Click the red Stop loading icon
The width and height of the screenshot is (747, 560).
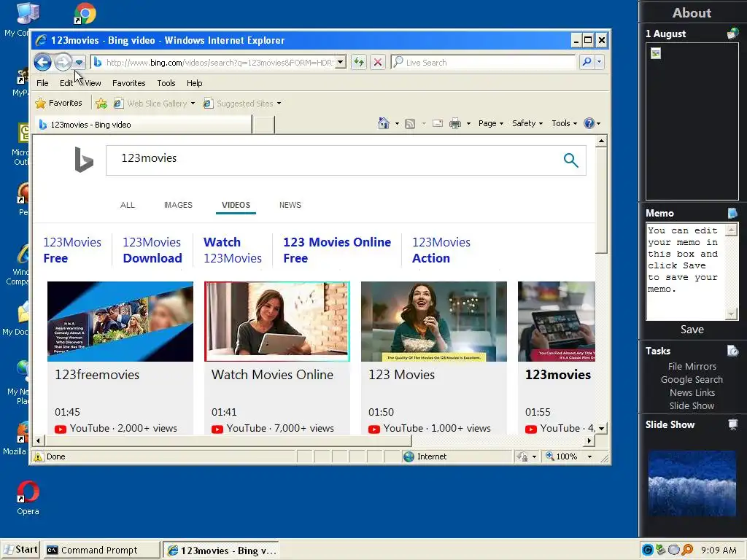click(378, 62)
